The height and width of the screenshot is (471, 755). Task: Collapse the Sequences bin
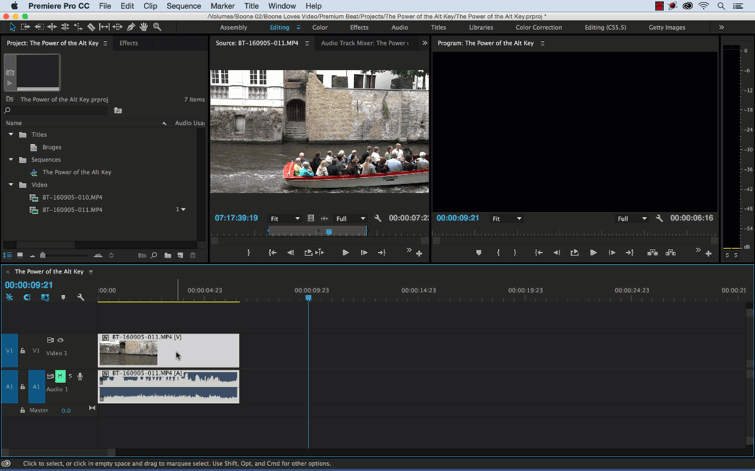coord(11,159)
